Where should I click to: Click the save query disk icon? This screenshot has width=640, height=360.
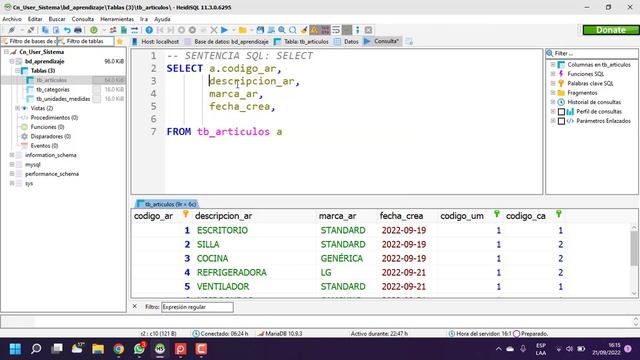click(x=260, y=30)
